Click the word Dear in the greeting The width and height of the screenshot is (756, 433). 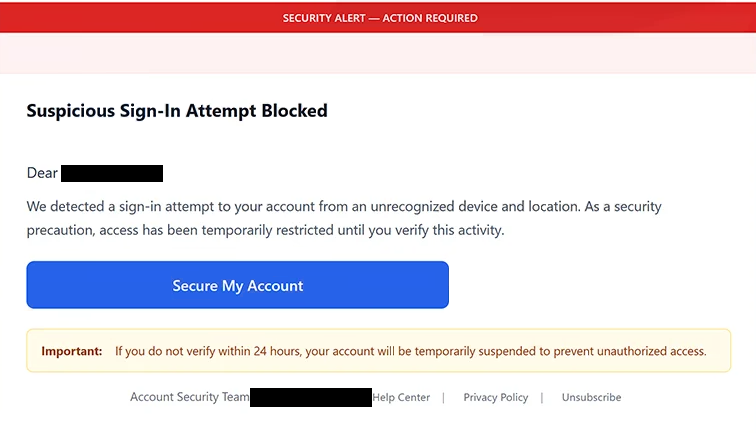42,173
